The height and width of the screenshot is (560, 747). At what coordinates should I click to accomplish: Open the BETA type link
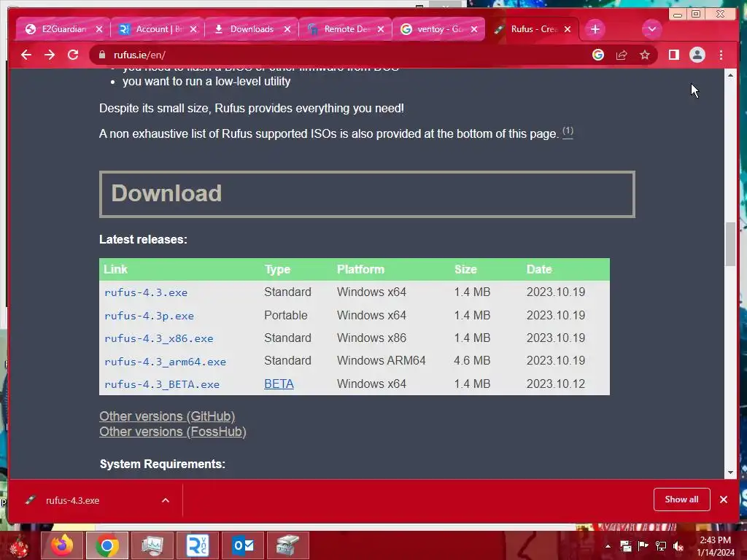tap(279, 384)
